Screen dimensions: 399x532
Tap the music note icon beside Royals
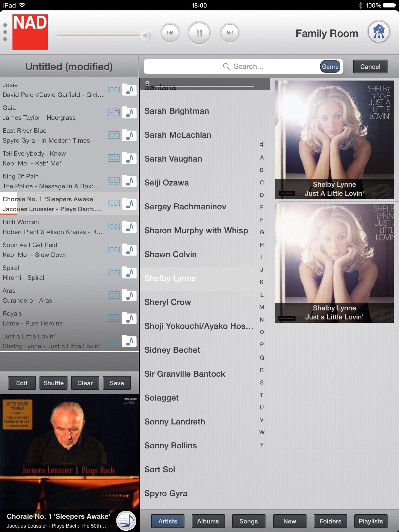pos(129,318)
